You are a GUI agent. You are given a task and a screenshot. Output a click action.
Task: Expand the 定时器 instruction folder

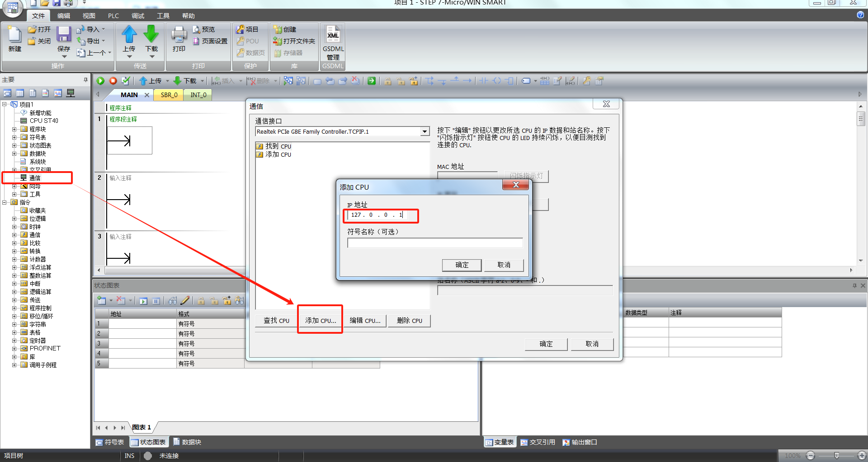pos(14,341)
